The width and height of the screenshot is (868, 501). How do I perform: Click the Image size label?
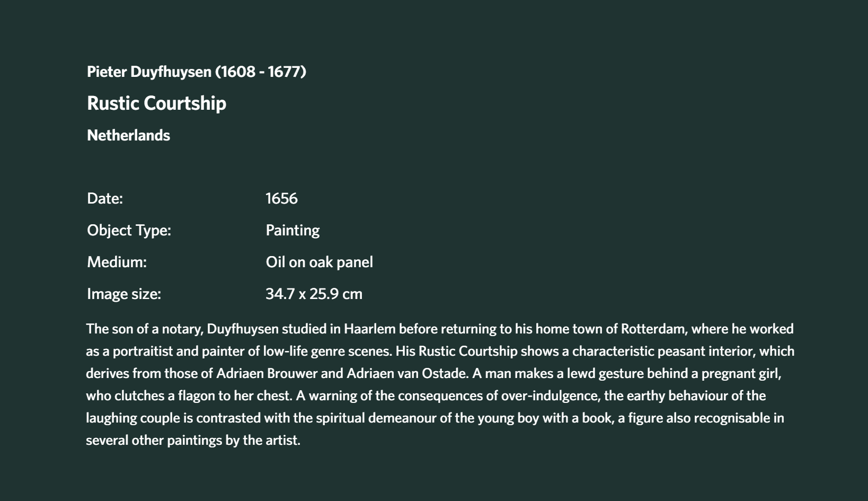coord(124,294)
